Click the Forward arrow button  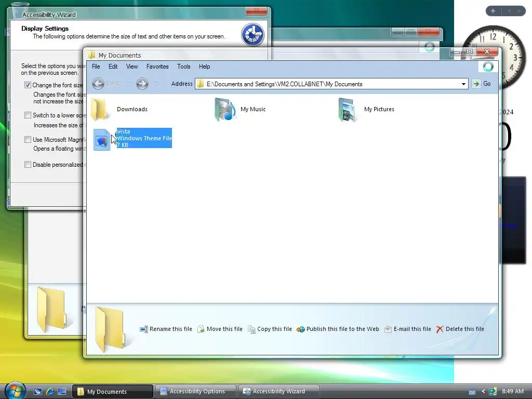[142, 84]
